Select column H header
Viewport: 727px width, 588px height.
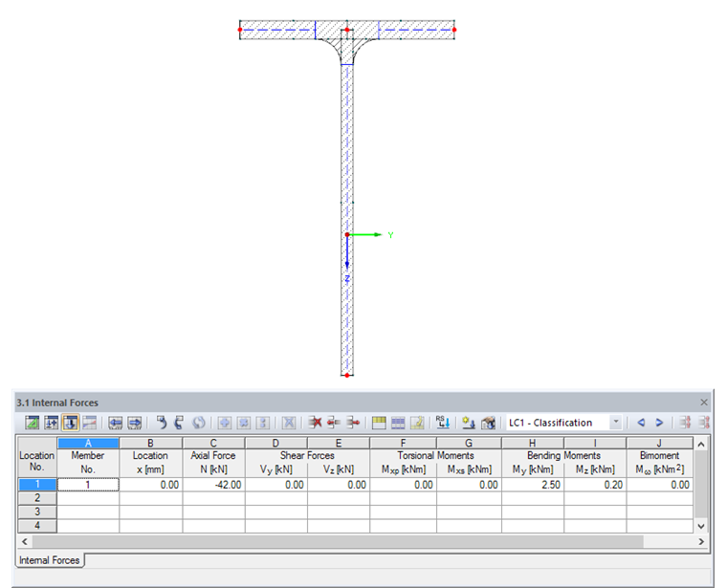coord(532,443)
